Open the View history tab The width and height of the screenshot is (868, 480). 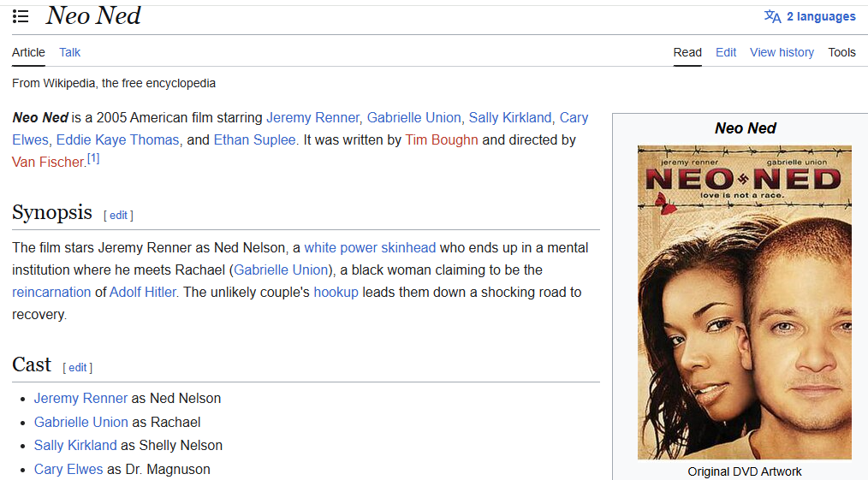pyautogui.click(x=782, y=52)
